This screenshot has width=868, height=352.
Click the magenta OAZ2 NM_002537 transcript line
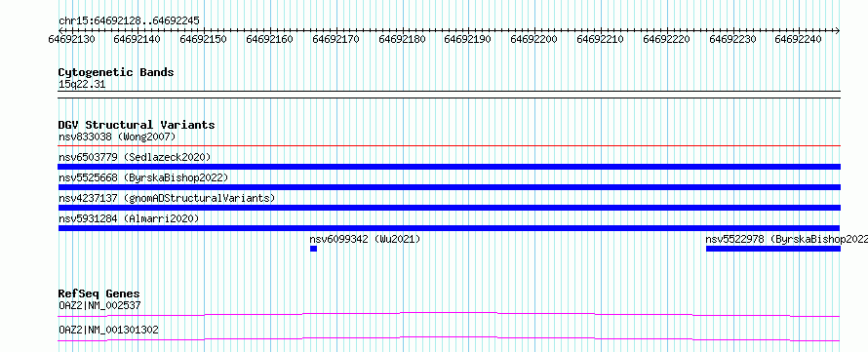pos(449,314)
